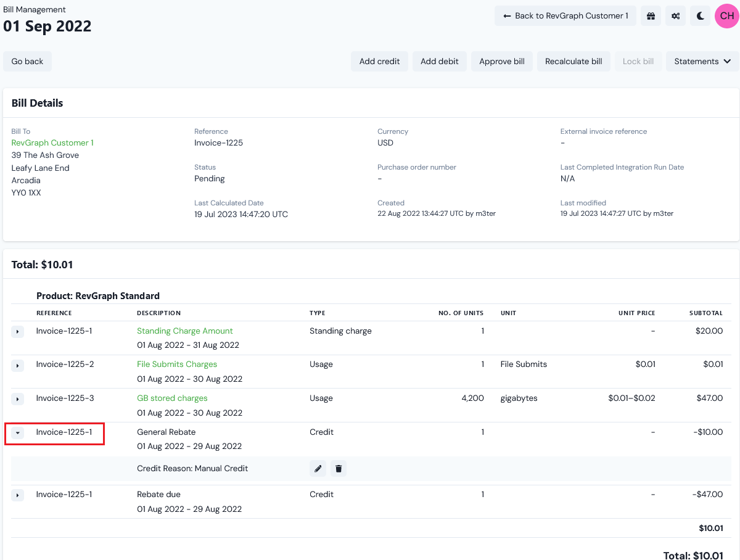The image size is (740, 560).
Task: Collapse the General Rebate credit row
Action: coord(17,433)
